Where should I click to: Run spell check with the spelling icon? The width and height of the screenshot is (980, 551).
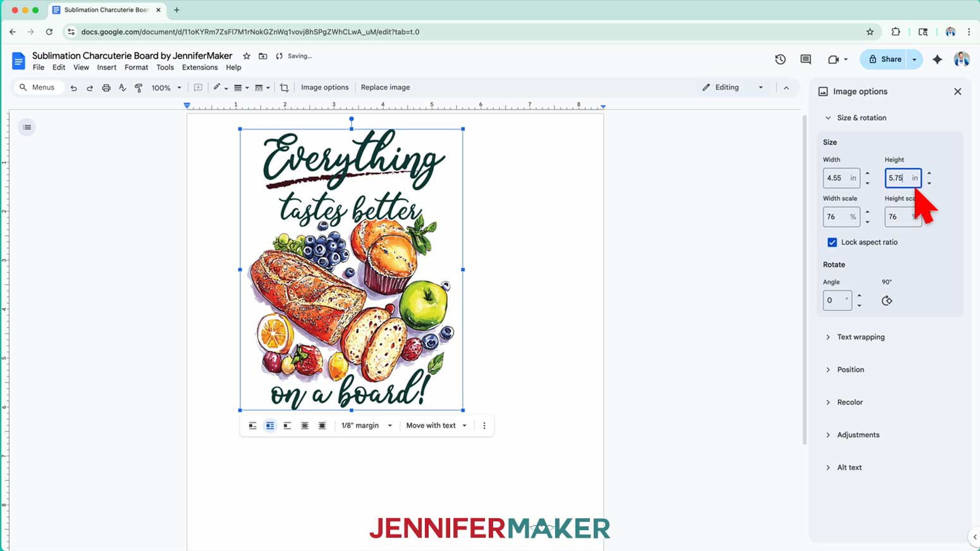click(123, 88)
